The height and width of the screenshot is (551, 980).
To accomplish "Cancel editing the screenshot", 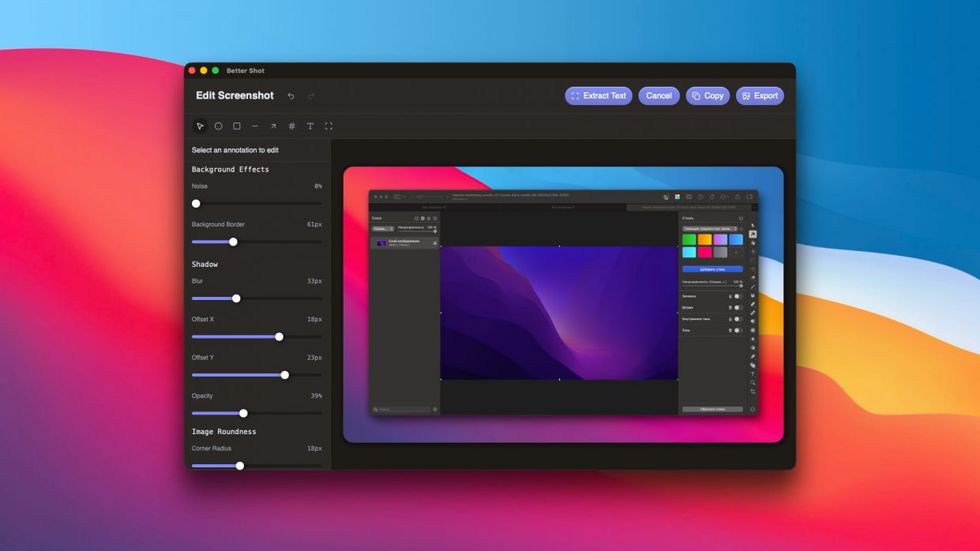I will pos(659,96).
